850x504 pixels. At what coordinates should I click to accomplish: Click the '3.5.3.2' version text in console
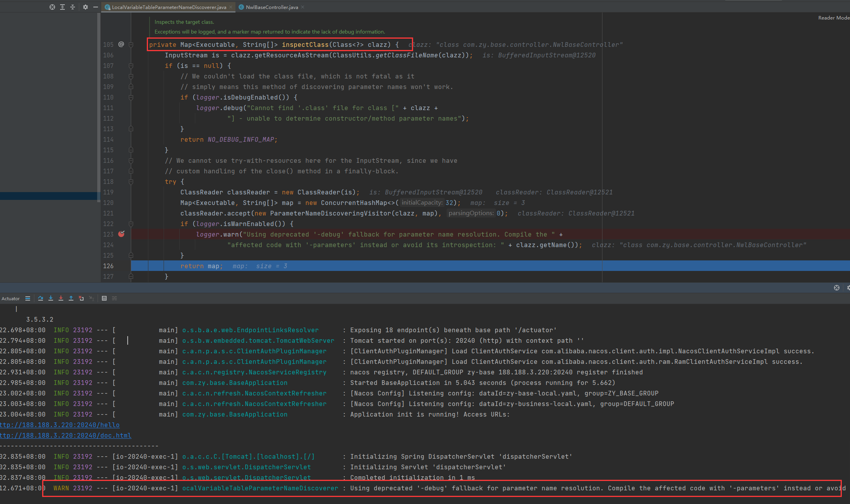pos(40,319)
